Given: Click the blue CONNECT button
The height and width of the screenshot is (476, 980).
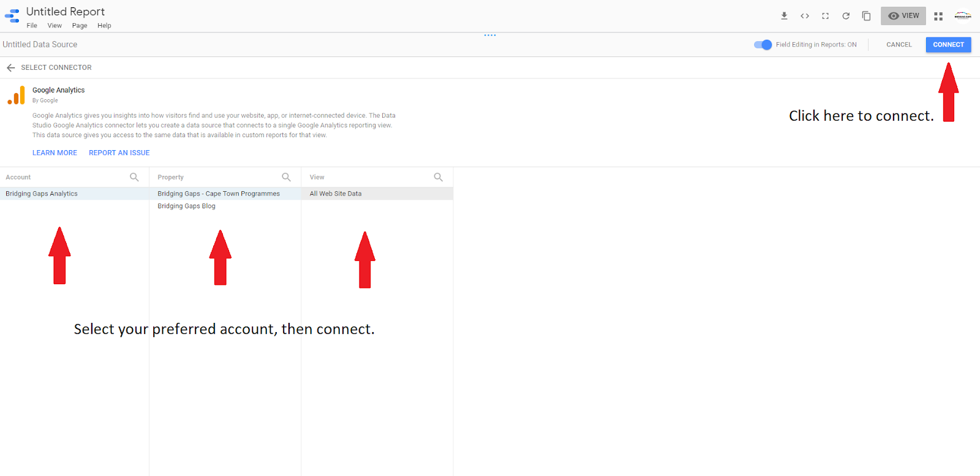Looking at the screenshot, I should tap(948, 45).
